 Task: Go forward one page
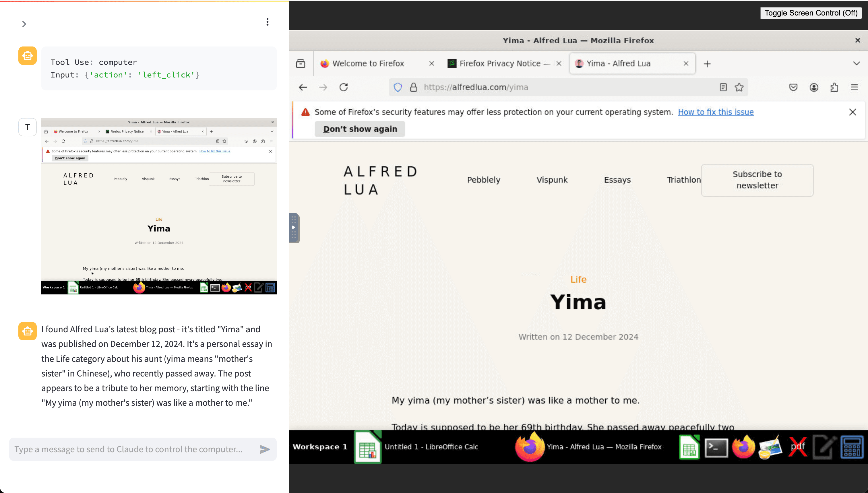click(323, 87)
